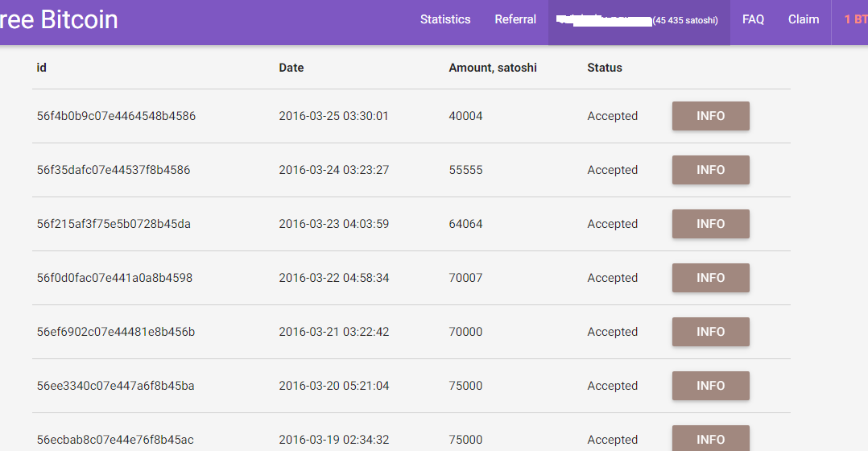Screen dimensions: 868x451
Task: Click the Amount, satoshi column header
Action: click(x=493, y=68)
